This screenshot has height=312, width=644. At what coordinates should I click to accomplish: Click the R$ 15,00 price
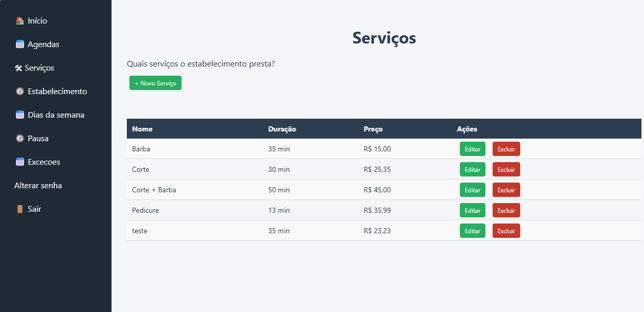pos(377,149)
